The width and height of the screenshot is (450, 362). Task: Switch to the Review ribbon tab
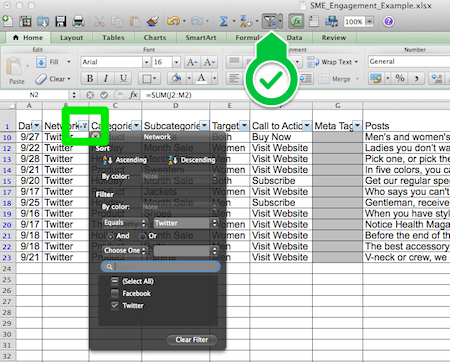334,38
